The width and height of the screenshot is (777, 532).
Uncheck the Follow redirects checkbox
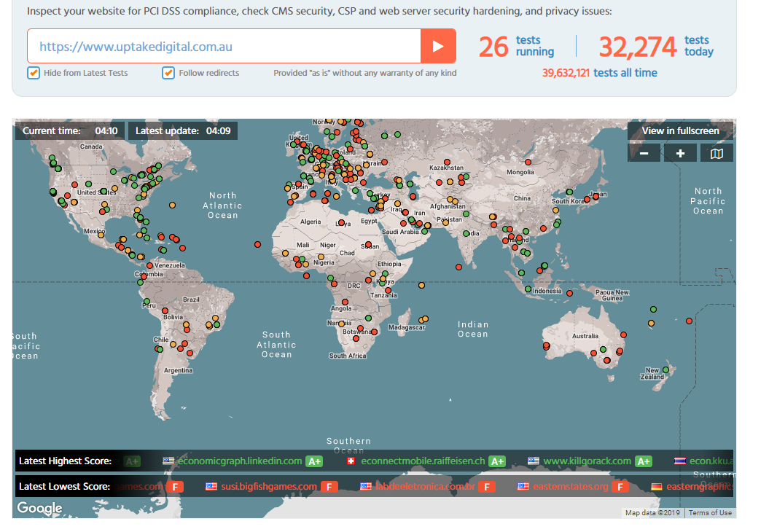click(168, 73)
